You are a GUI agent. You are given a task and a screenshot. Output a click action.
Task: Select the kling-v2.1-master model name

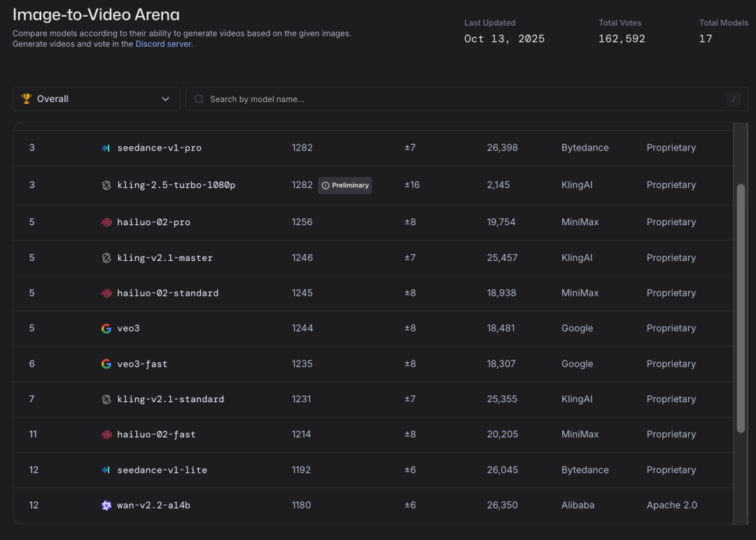(x=164, y=258)
